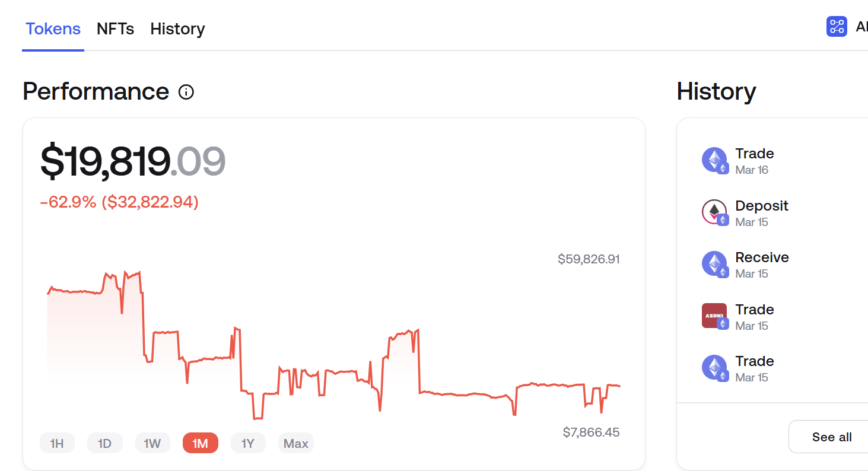Open the History tab
The width and height of the screenshot is (868, 471).
tap(177, 28)
